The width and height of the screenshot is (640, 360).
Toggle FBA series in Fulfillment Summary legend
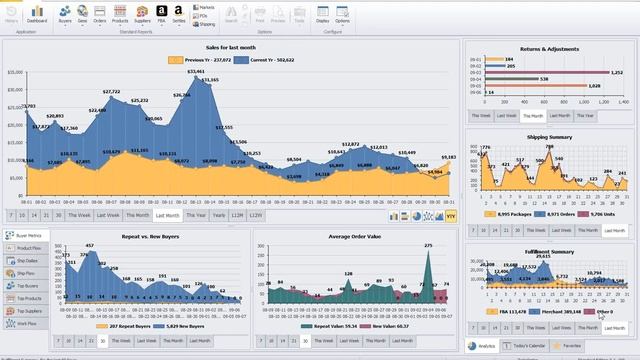506,311
